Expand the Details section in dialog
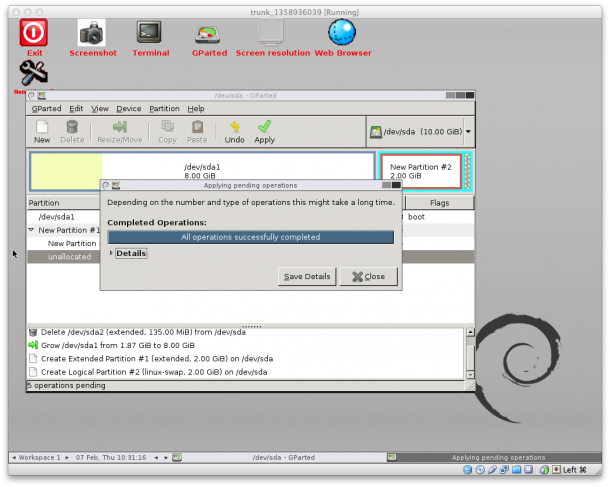610x487 pixels. tap(111, 253)
